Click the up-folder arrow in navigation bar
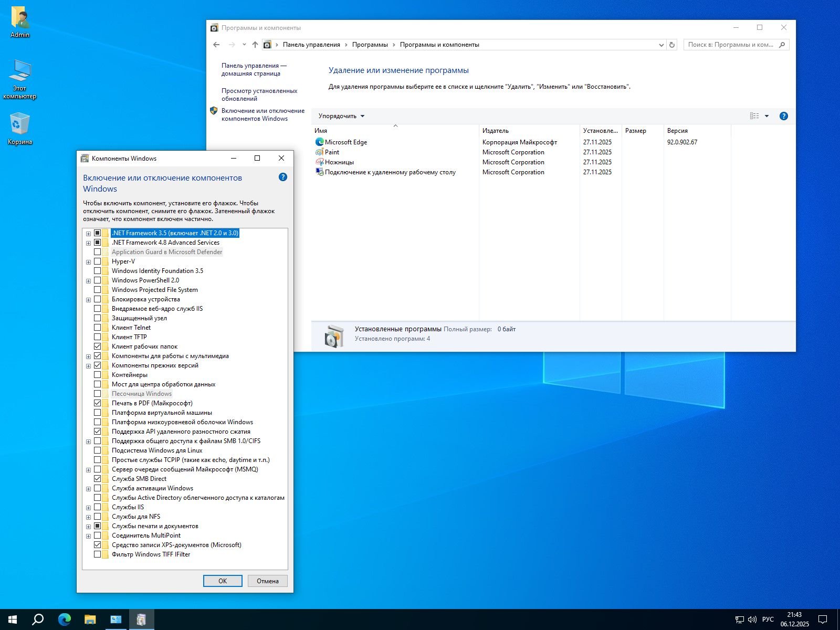This screenshot has height=630, width=840. point(255,45)
